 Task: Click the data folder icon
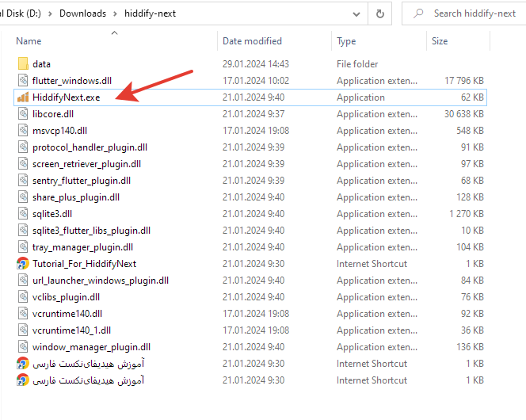pos(23,64)
